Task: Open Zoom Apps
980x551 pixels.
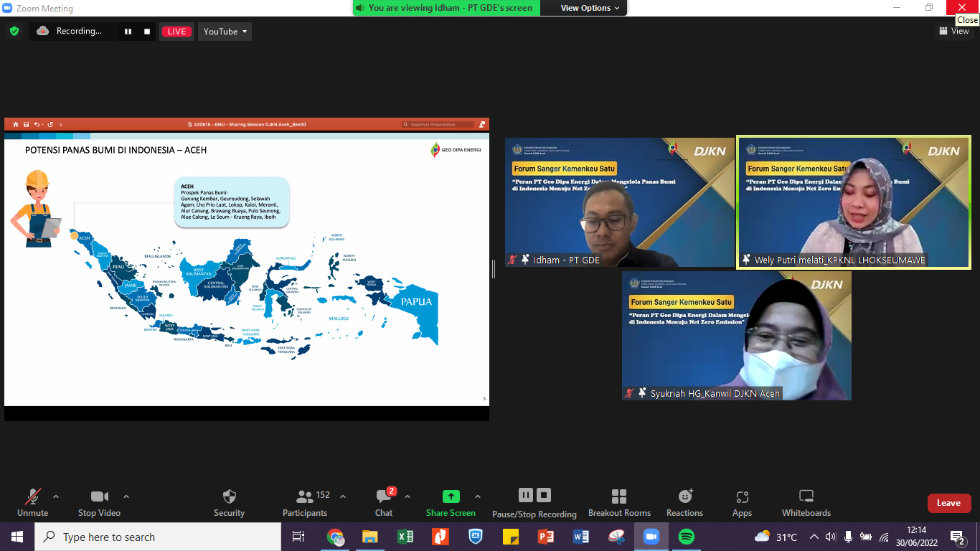Action: (742, 503)
